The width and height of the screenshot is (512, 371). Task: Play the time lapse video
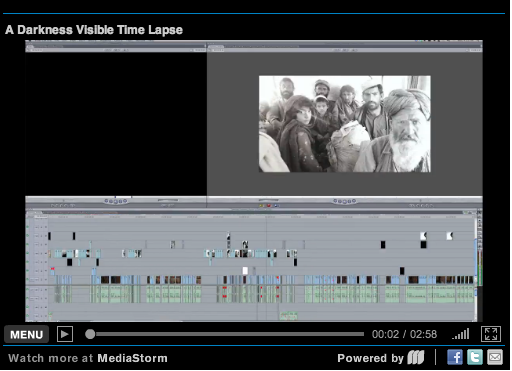point(65,334)
